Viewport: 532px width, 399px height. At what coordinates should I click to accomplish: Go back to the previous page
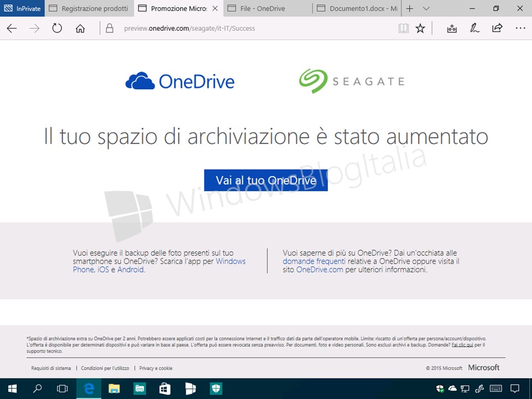(12, 28)
